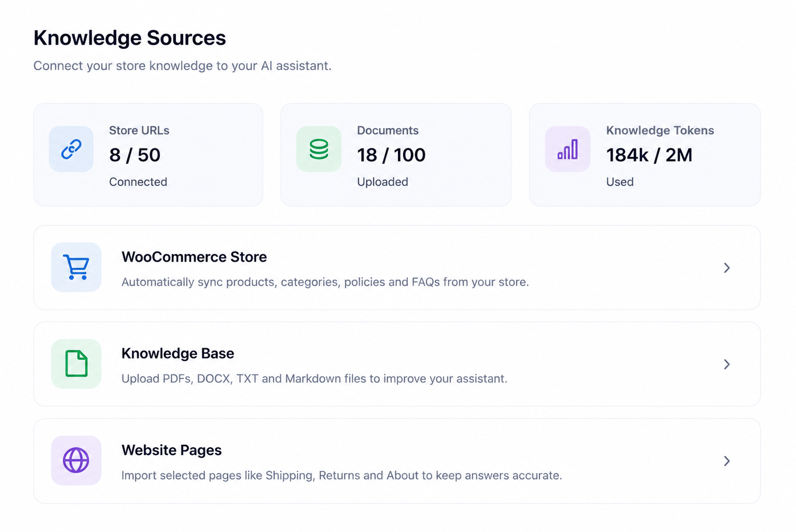Expand the Website Pages row chevron

(726, 461)
